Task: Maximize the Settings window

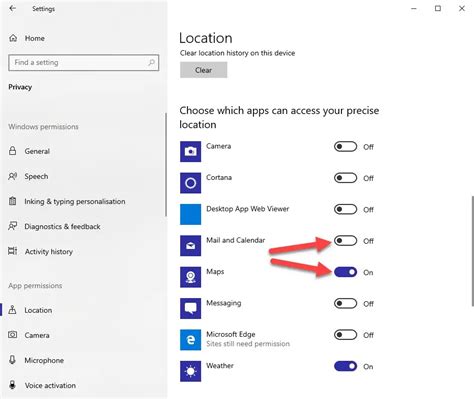Action: tap(438, 9)
